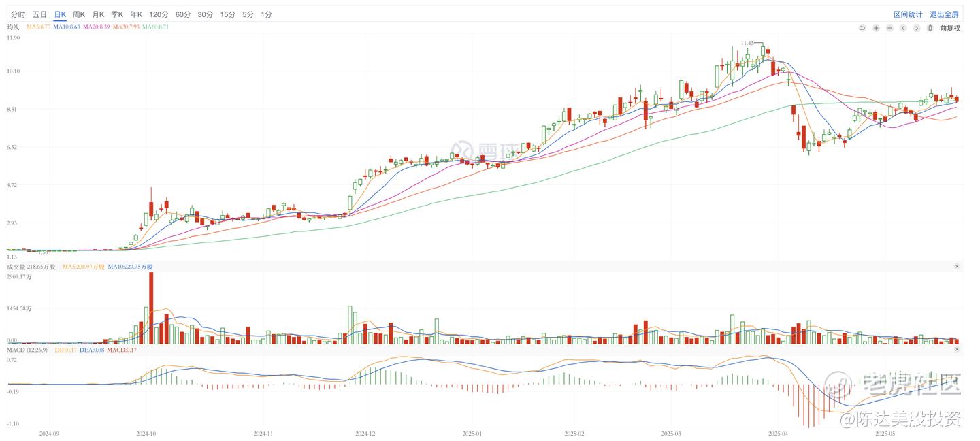The image size is (980, 441).
Task: Click the volume MA5:208.97万股 legend
Action: point(84,267)
